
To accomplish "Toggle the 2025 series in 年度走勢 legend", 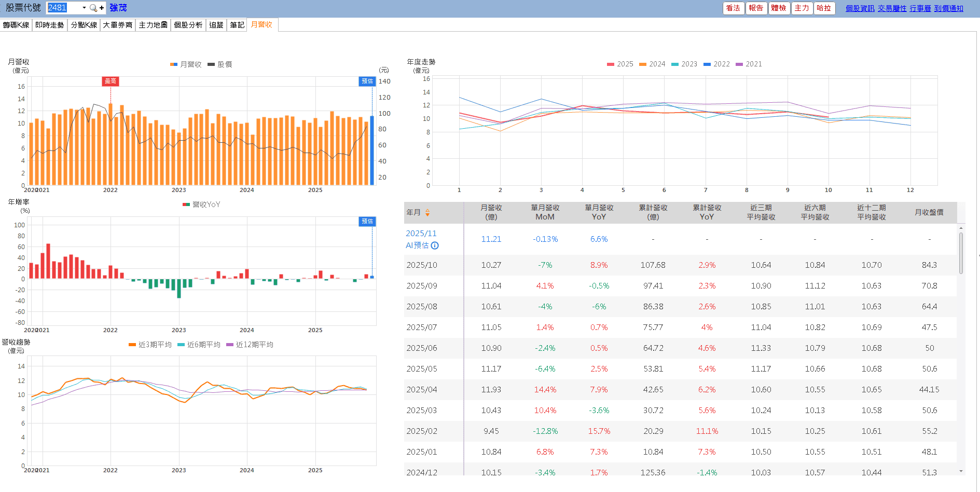I will [x=620, y=64].
